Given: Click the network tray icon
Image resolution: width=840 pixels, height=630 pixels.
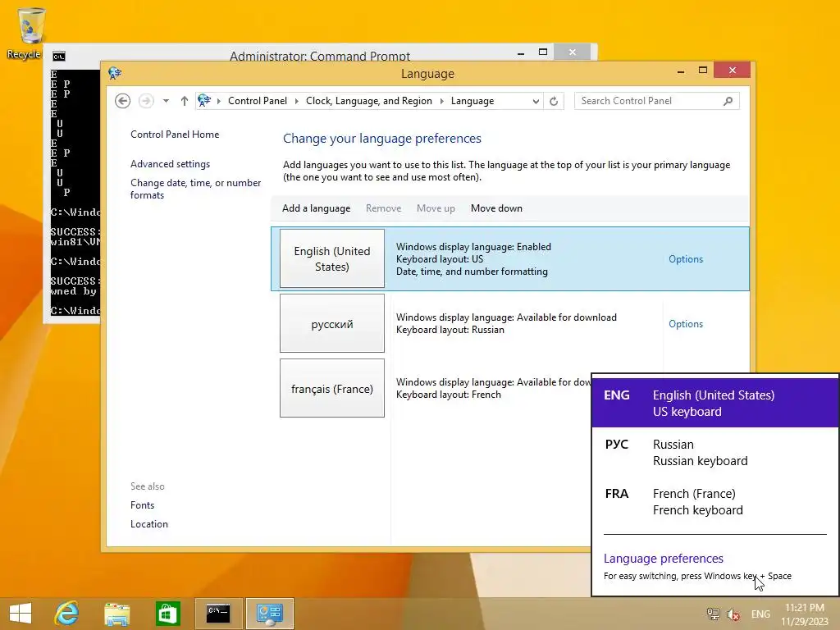Looking at the screenshot, I should [x=713, y=614].
